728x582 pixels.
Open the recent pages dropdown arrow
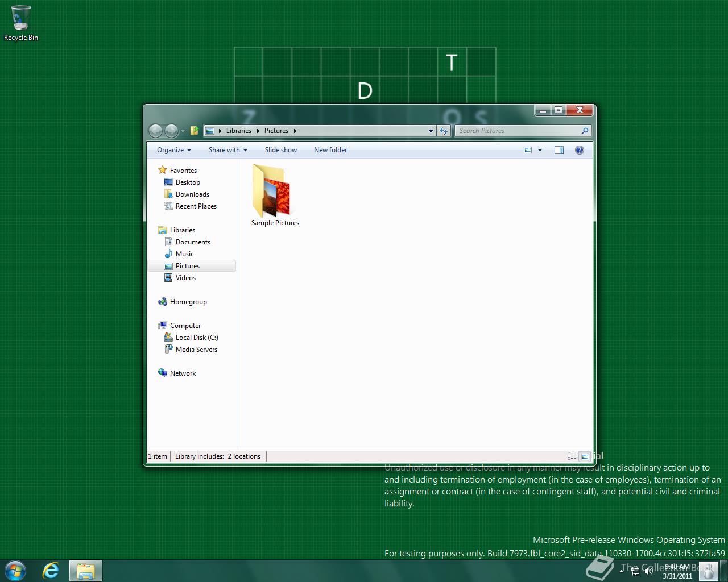[183, 131]
